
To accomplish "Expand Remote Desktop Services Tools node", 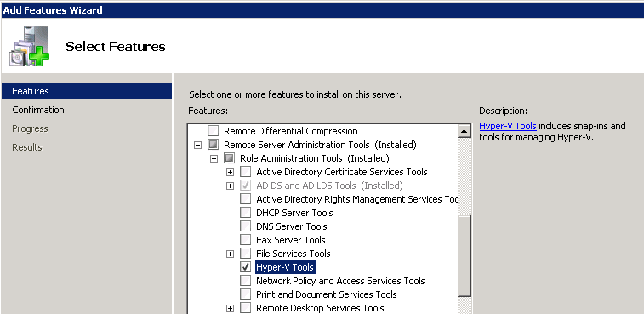I will point(230,308).
